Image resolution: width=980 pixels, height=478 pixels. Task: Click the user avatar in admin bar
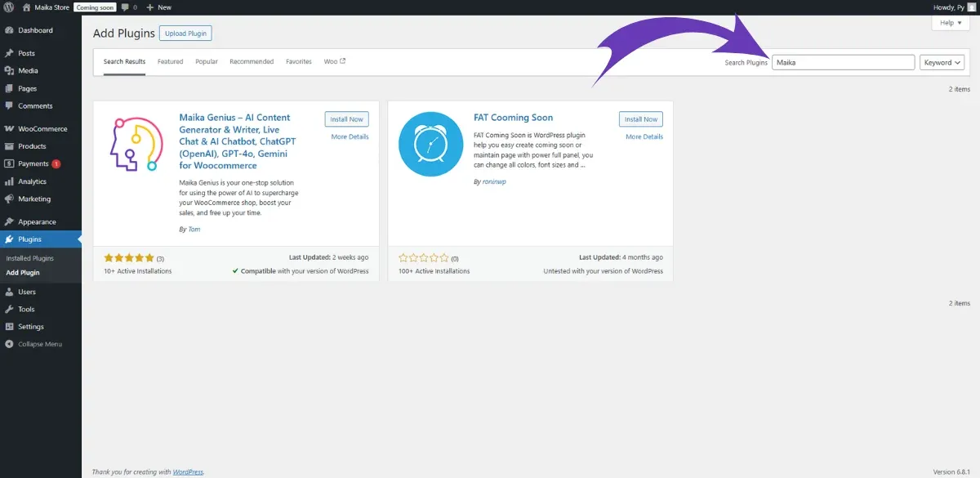pos(970,7)
